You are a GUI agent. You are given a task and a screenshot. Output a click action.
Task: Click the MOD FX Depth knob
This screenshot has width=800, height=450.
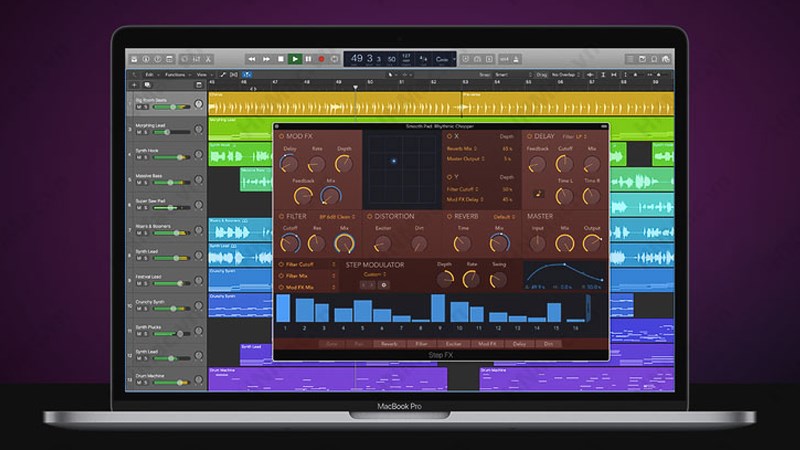[343, 164]
